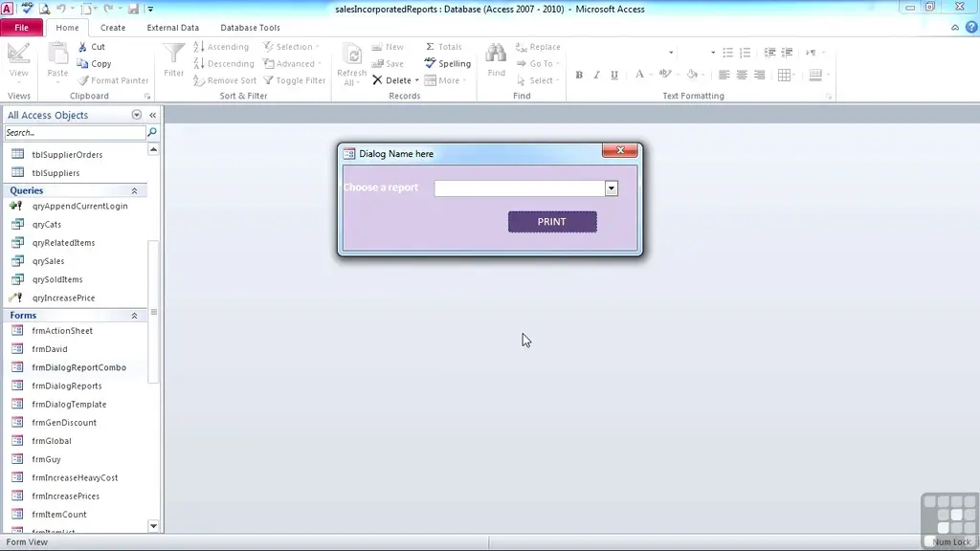
Task: Open the Advanced filter dropdown
Action: 293,64
